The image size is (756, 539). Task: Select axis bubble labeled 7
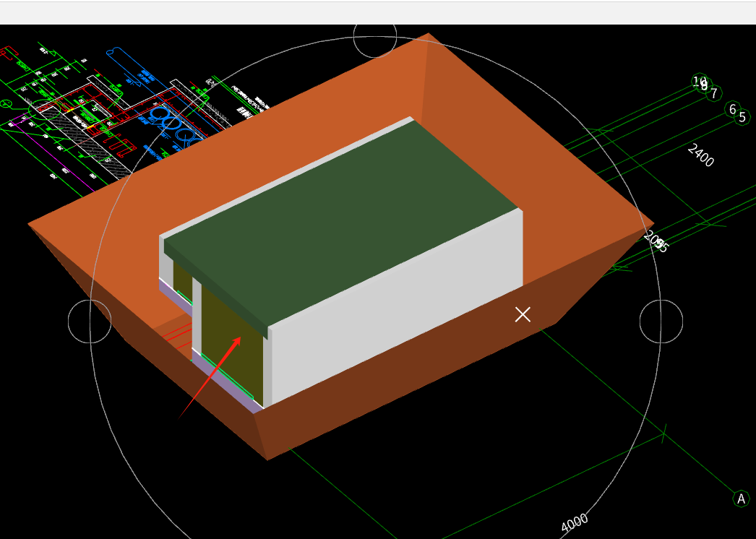(x=714, y=93)
